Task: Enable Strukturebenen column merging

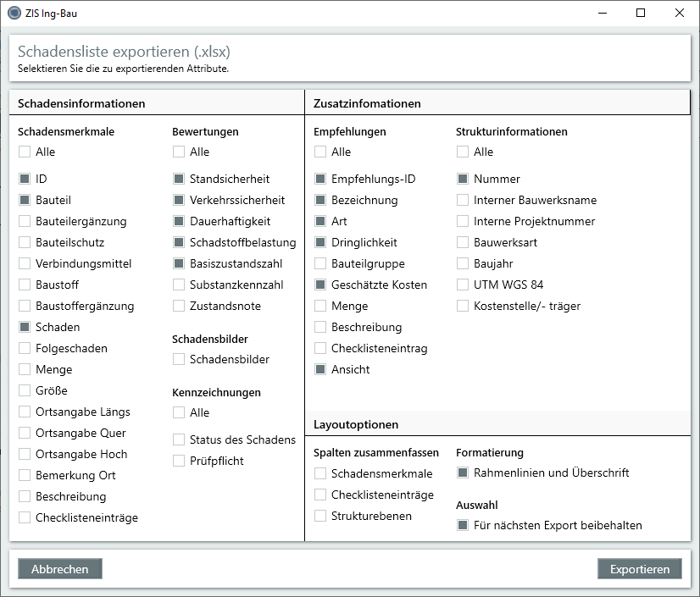Action: pyautogui.click(x=320, y=516)
